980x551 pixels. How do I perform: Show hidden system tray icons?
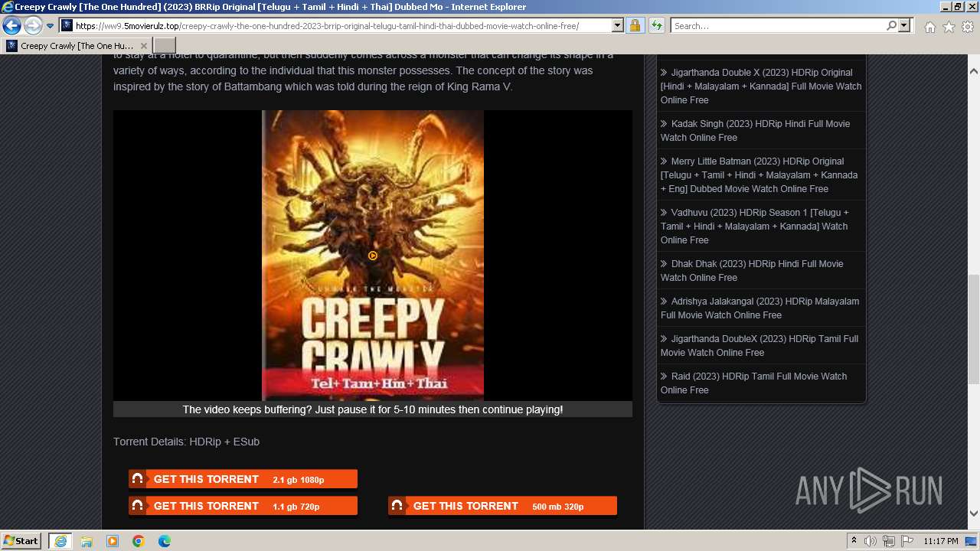pos(854,541)
